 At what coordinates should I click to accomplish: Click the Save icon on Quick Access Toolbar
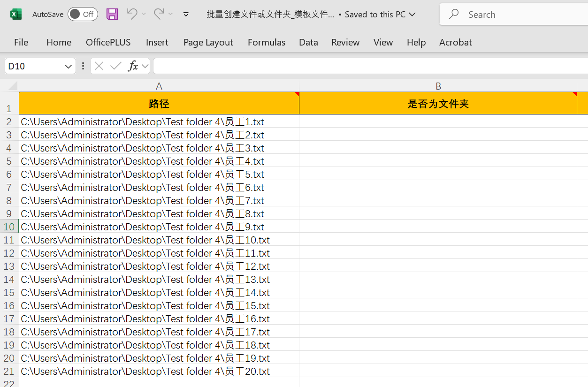click(x=112, y=14)
